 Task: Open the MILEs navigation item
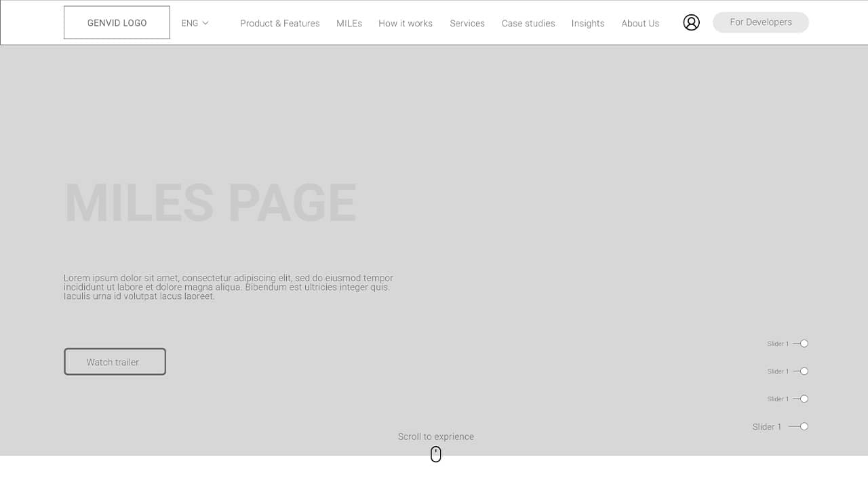(349, 23)
